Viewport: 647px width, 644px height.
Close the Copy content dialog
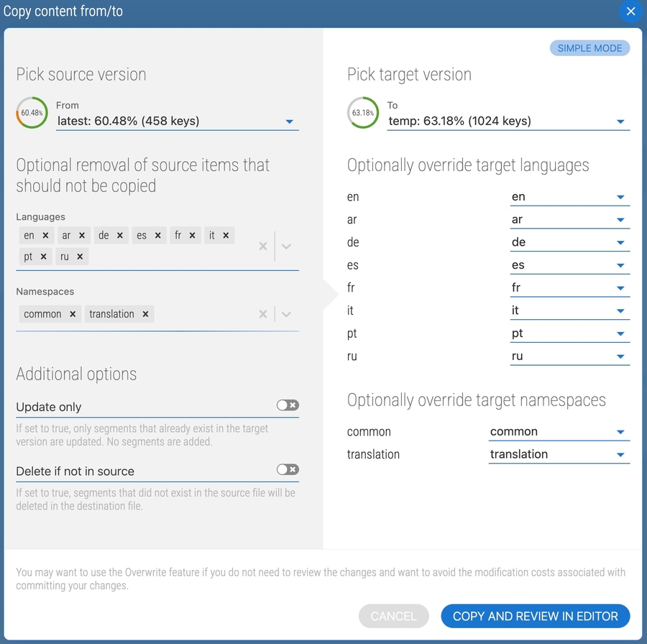coord(630,11)
